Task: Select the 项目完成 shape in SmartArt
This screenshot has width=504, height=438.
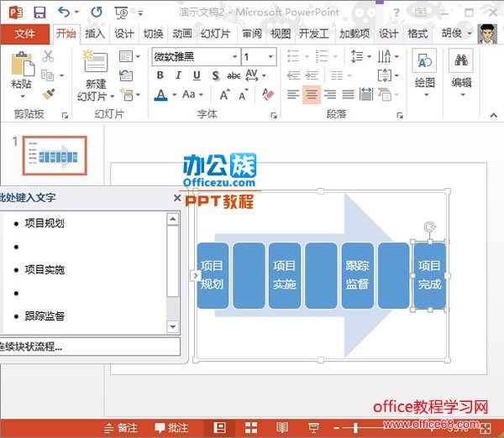Action: 429,275
